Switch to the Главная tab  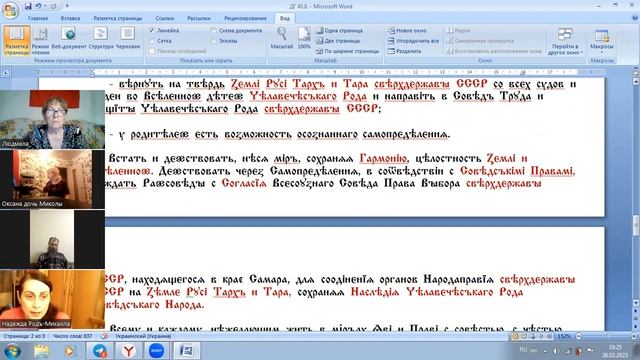(x=38, y=18)
